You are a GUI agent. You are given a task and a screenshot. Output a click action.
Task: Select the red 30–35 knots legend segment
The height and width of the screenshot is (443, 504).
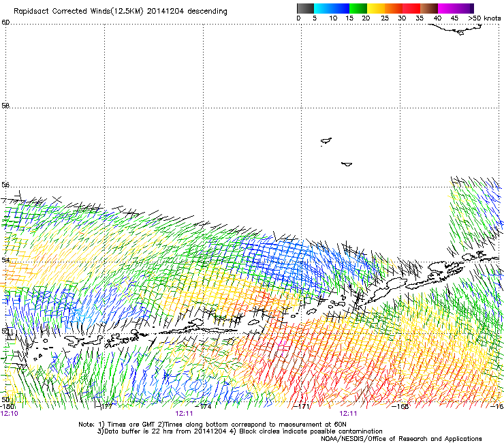[411, 8]
